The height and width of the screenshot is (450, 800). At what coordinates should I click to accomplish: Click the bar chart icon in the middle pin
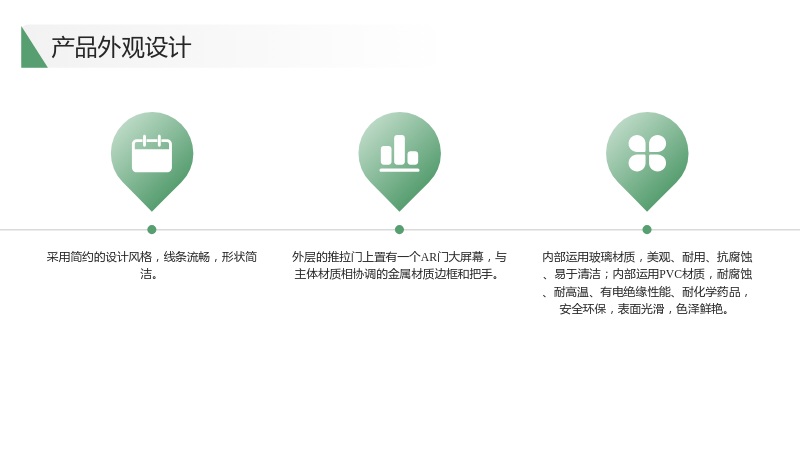(x=399, y=153)
